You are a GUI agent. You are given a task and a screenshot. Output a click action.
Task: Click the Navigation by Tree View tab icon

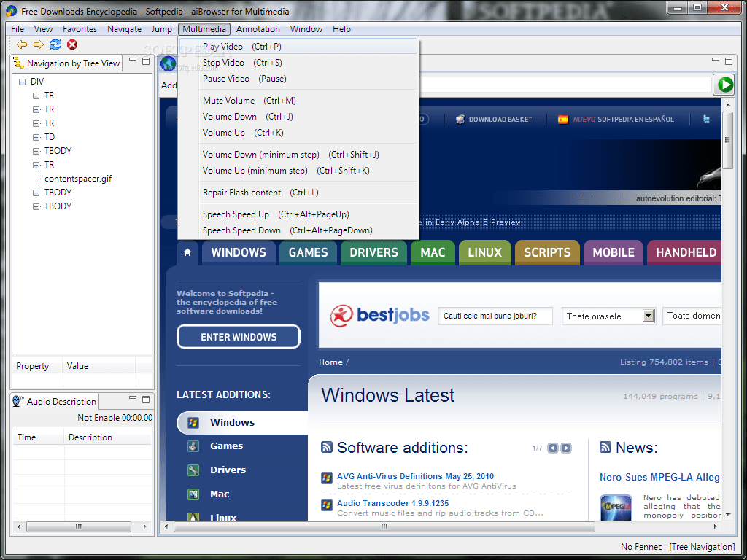pyautogui.click(x=18, y=63)
